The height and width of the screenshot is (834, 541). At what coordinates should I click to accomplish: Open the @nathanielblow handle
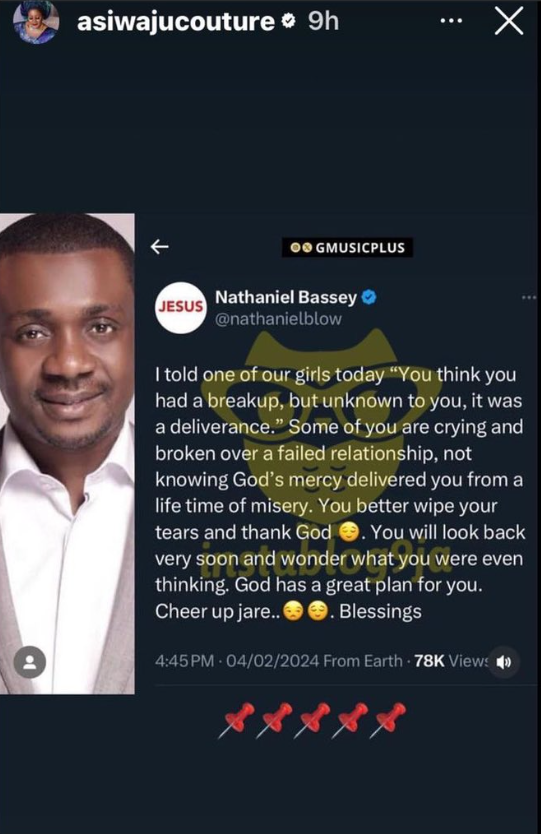278,319
